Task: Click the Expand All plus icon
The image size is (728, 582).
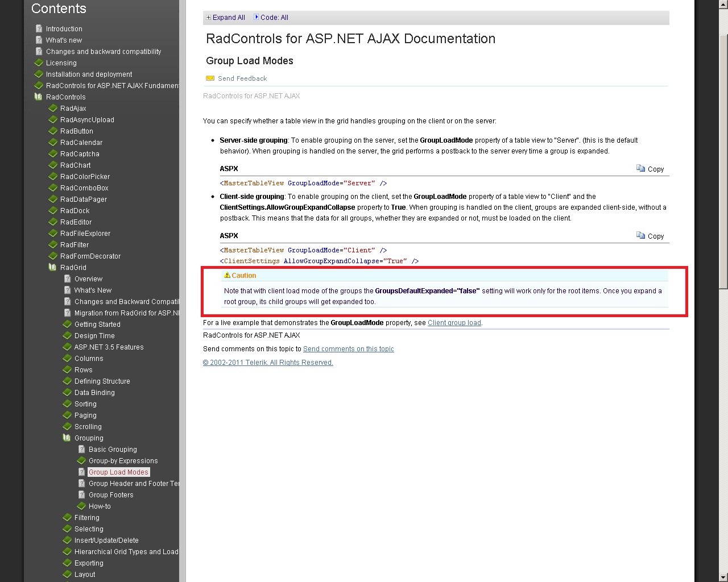Action: coord(209,18)
